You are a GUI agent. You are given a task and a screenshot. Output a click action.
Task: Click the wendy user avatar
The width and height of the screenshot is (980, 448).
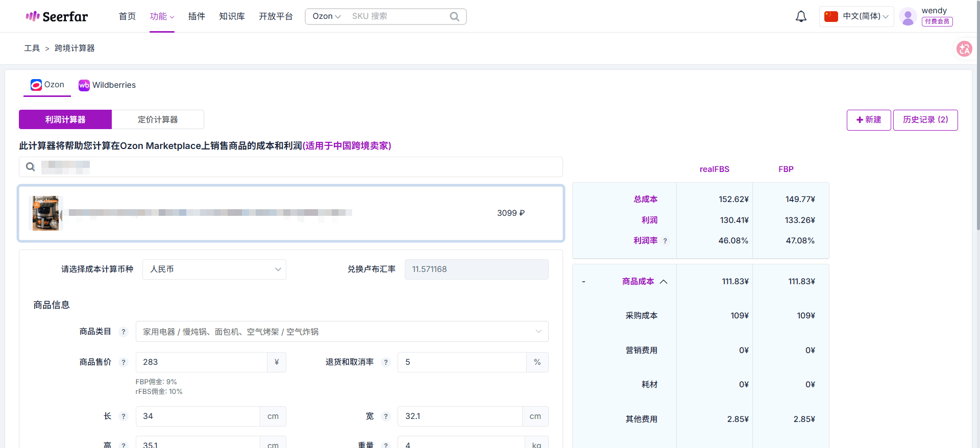[x=908, y=17]
